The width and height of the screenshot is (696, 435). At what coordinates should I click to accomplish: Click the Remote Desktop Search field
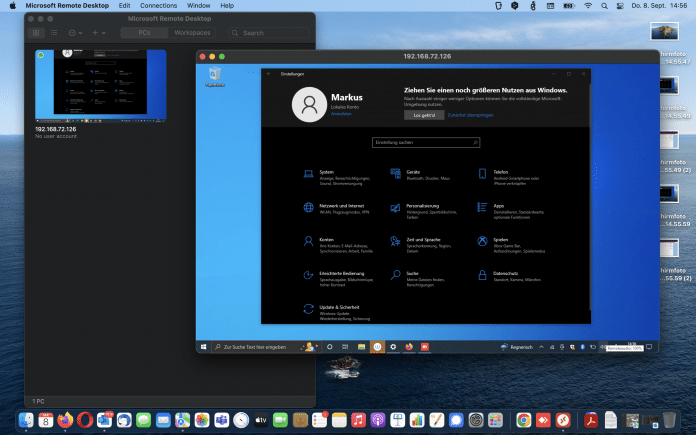[269, 33]
